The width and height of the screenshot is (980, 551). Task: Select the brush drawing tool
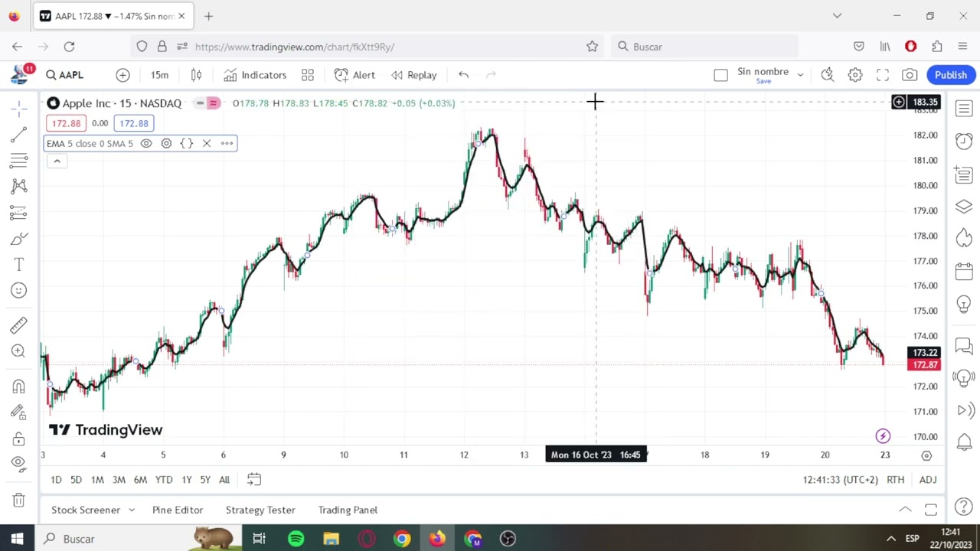(19, 239)
